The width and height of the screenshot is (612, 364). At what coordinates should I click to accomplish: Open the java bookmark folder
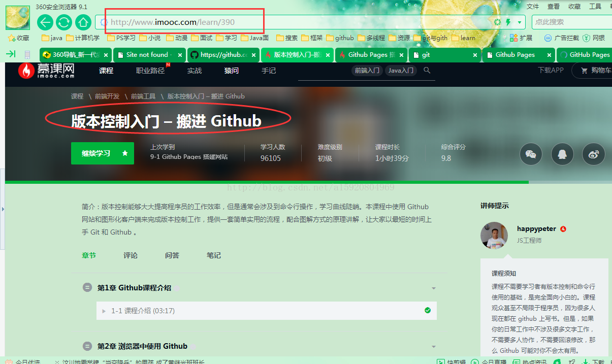(52, 38)
